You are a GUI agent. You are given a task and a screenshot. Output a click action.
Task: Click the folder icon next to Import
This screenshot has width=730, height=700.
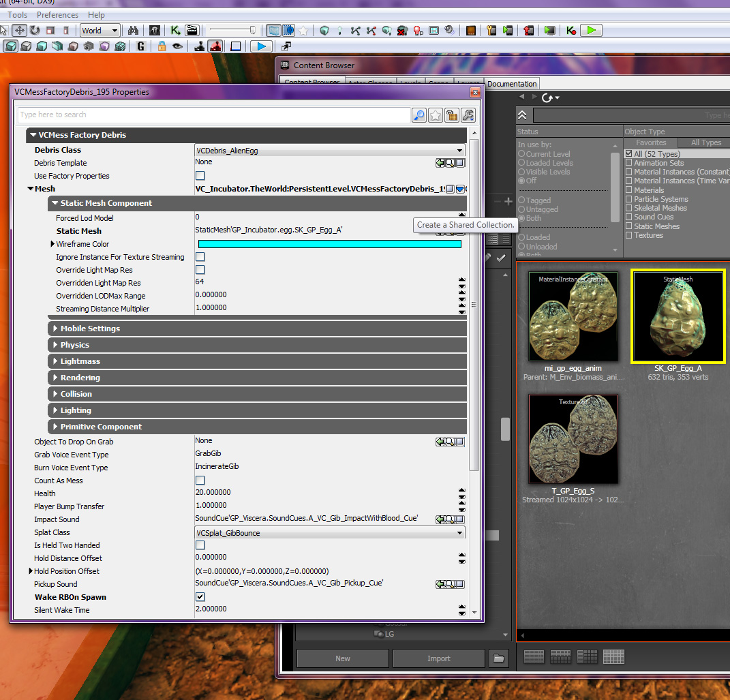pyautogui.click(x=499, y=658)
